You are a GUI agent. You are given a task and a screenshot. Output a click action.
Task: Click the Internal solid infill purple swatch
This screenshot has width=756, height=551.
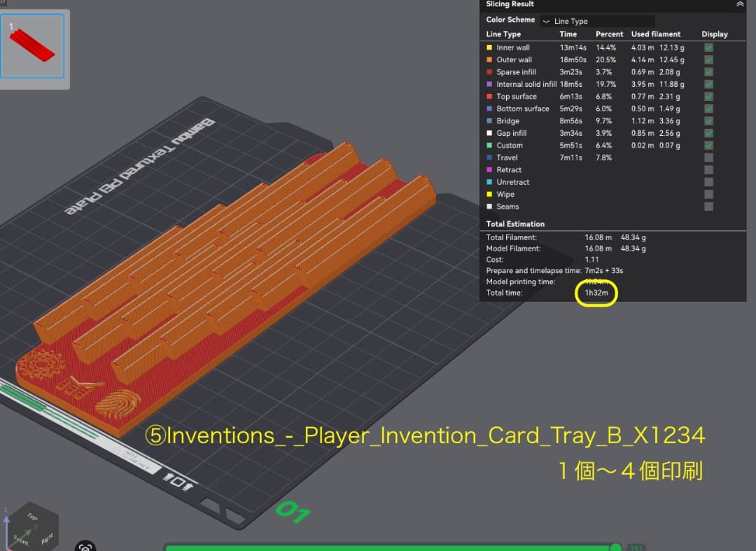tap(489, 84)
